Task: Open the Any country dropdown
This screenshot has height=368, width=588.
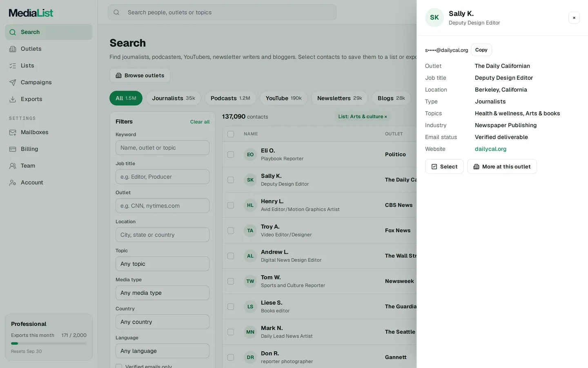Action: (x=163, y=322)
